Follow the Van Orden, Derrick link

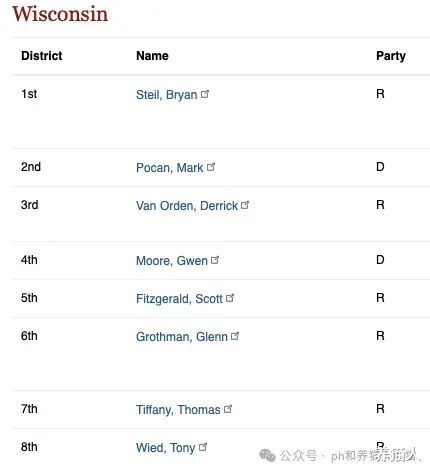pos(187,206)
